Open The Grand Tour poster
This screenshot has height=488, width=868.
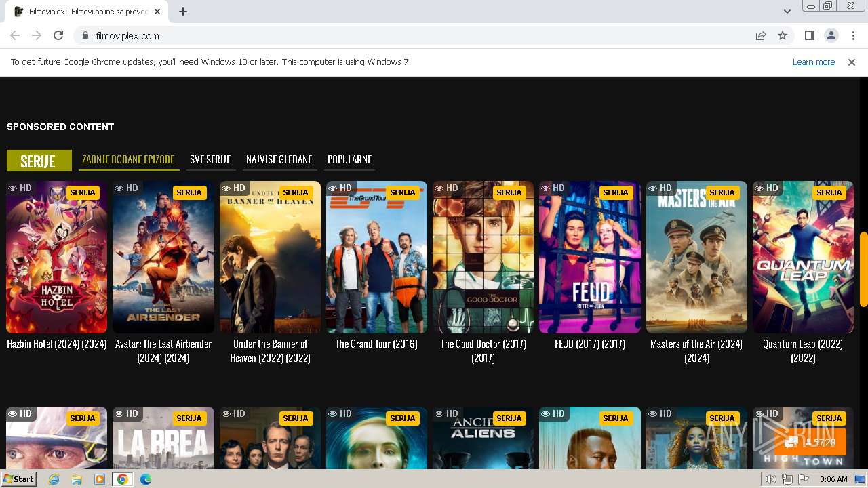376,257
